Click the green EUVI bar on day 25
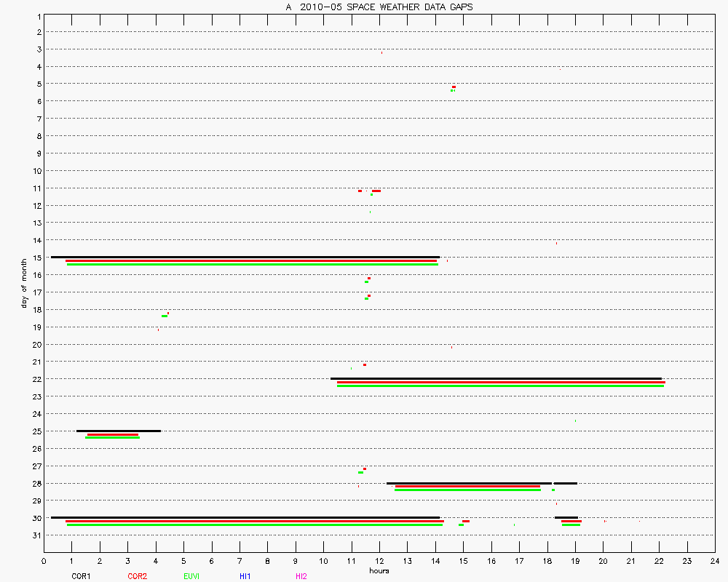Screen dimensions: 728x582 pyautogui.click(x=112, y=438)
